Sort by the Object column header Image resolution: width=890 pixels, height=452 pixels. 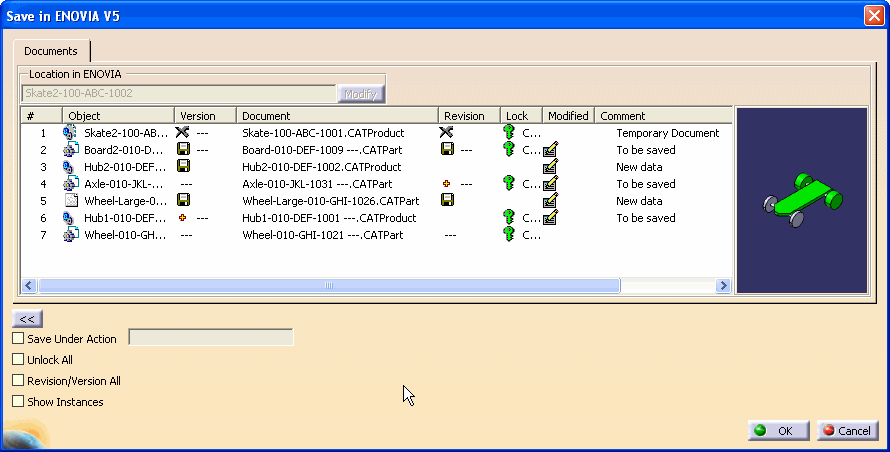(x=118, y=116)
